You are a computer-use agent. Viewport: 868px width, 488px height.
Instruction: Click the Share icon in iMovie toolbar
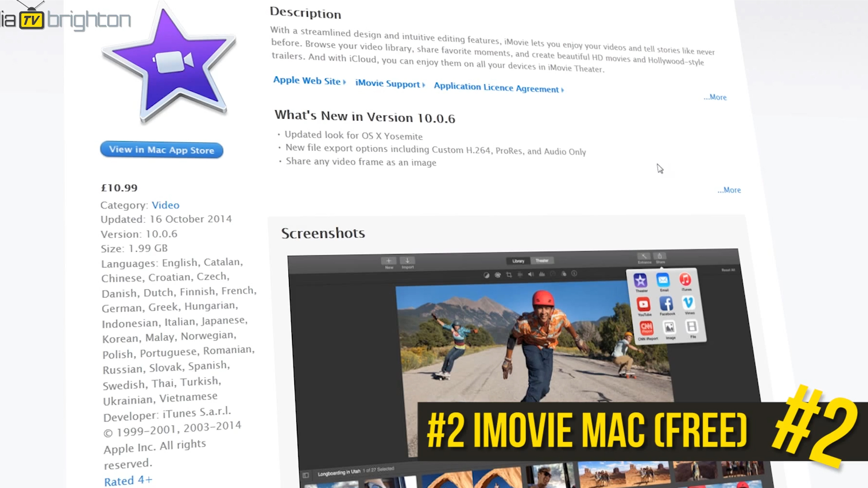click(x=660, y=257)
